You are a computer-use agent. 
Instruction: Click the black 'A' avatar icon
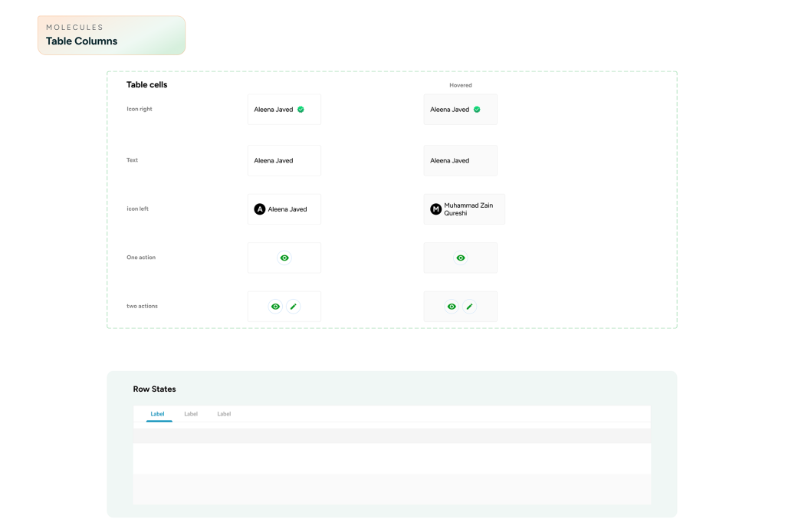pyautogui.click(x=260, y=209)
